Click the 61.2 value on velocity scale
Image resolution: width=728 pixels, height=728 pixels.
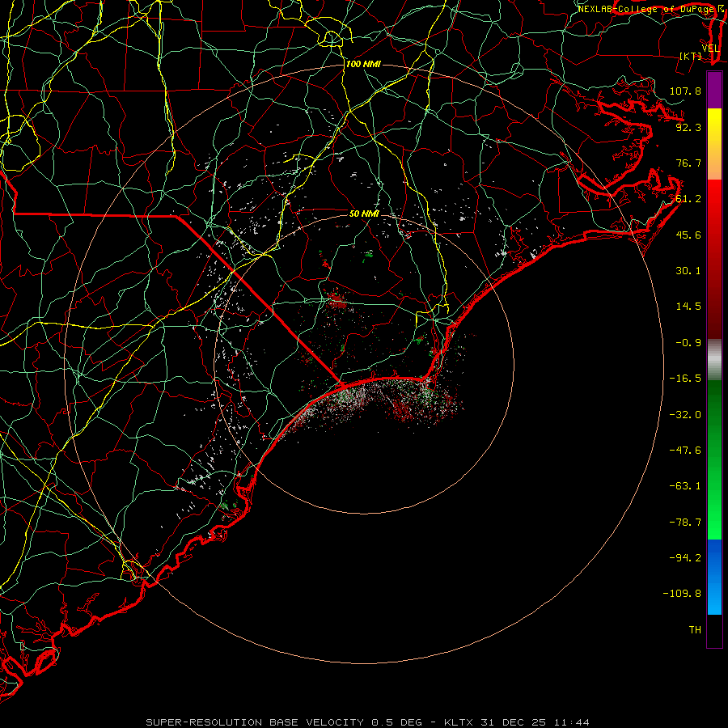click(688, 199)
